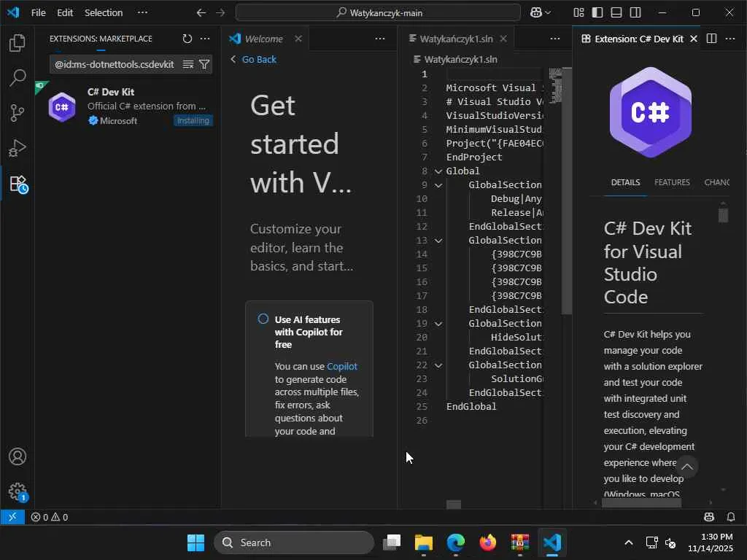
Task: Toggle the primary side bar
Action: [597, 13]
